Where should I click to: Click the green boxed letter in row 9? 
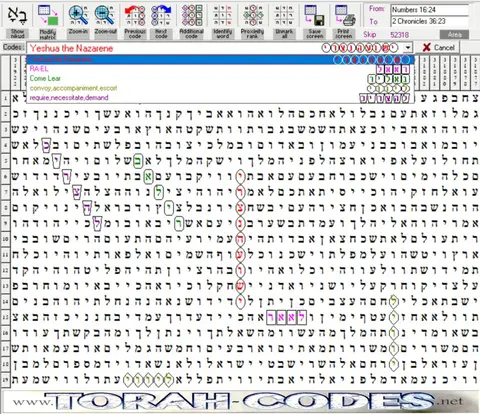click(x=179, y=224)
